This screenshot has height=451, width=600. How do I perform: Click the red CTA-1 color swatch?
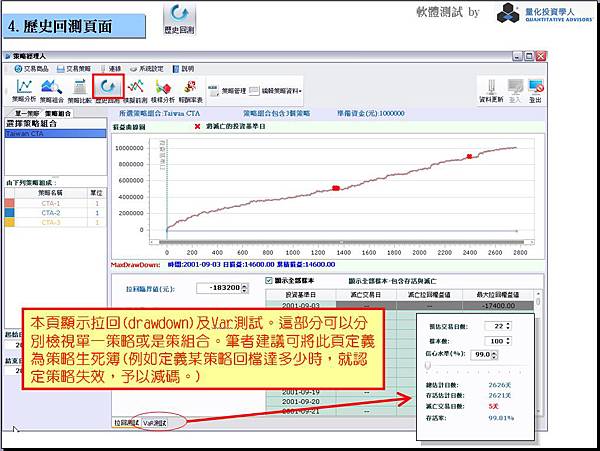[10, 204]
